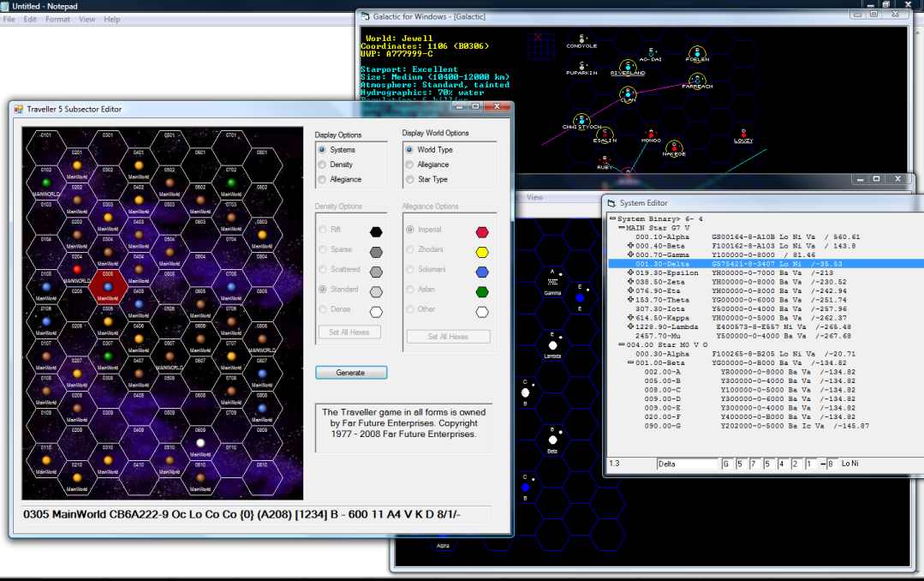Image resolution: width=924 pixels, height=581 pixels.
Task: Open the View menu behind System Editor
Action: coord(535,198)
